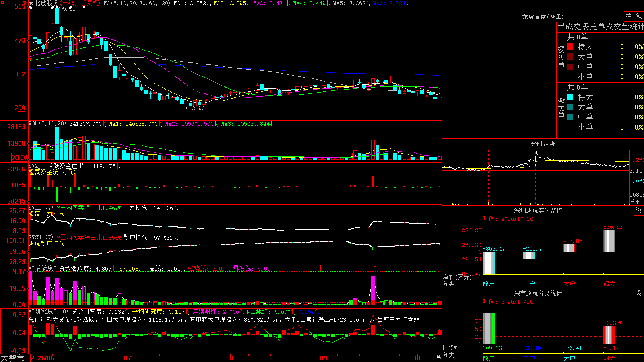
Task: Click the cyan 特大 sell-order color swatch
Action: [x=570, y=97]
